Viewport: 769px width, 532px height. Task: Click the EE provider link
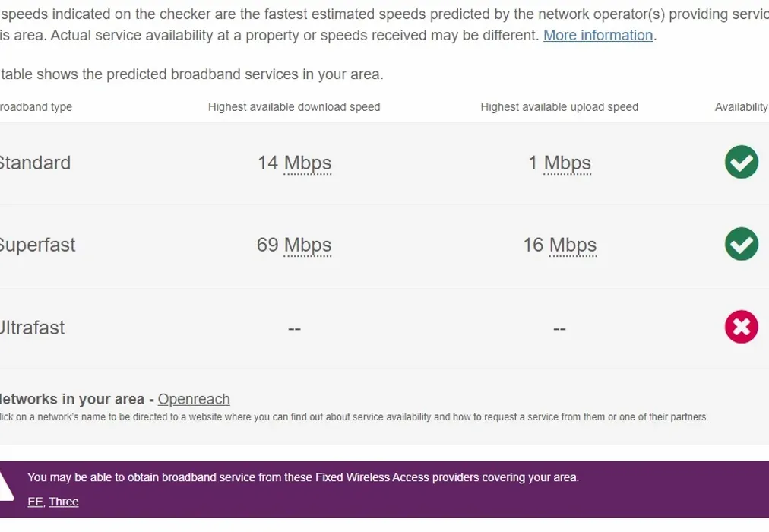pyautogui.click(x=34, y=502)
